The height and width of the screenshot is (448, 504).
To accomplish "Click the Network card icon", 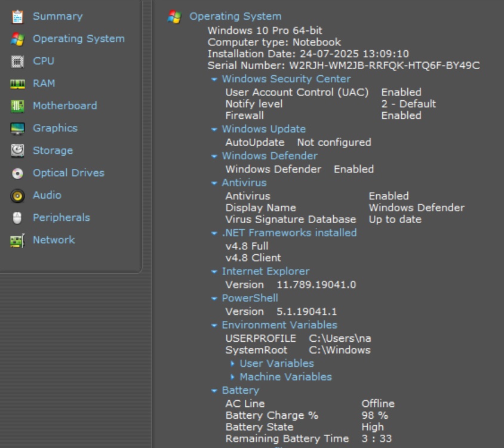I will pos(17,240).
